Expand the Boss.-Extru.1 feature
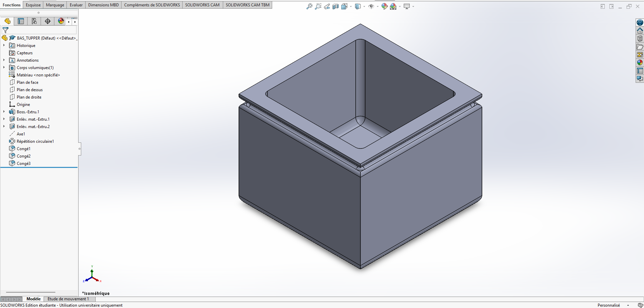 [x=4, y=112]
